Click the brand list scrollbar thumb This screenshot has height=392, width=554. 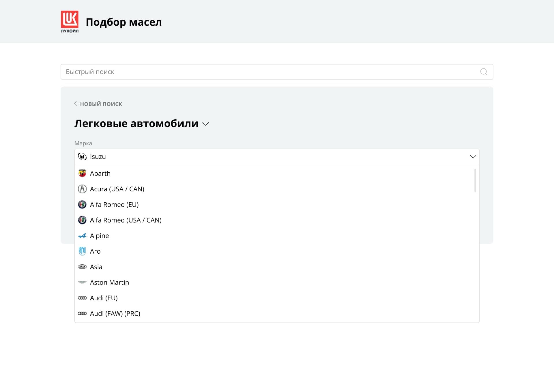pyautogui.click(x=475, y=181)
